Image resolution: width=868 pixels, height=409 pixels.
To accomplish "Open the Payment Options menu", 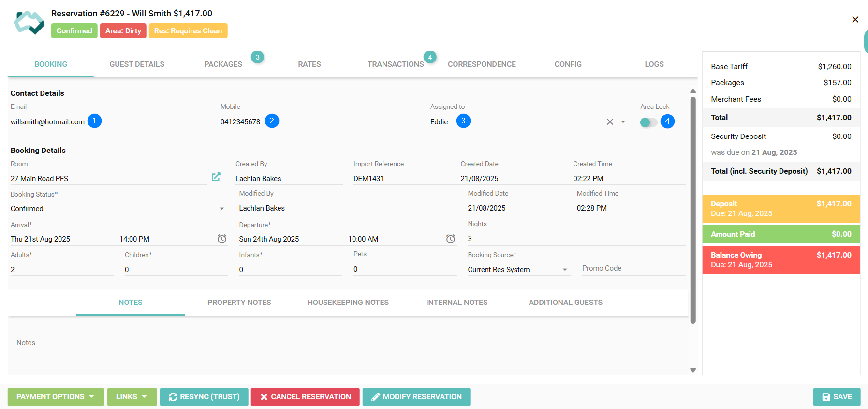I will (56, 397).
